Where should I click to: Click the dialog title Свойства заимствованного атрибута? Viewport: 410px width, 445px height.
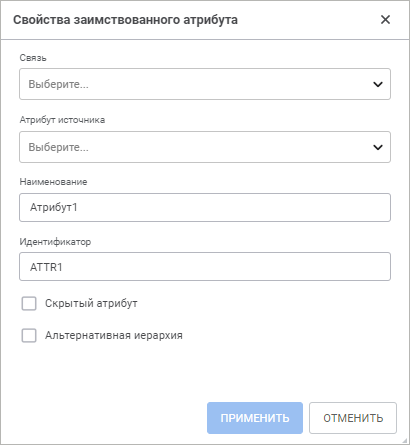point(125,20)
